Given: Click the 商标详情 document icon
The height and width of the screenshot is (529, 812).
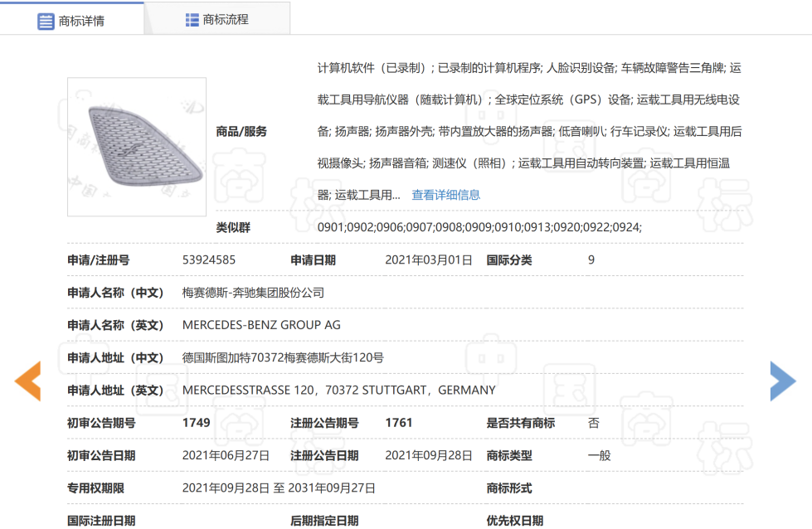Looking at the screenshot, I should (46, 22).
